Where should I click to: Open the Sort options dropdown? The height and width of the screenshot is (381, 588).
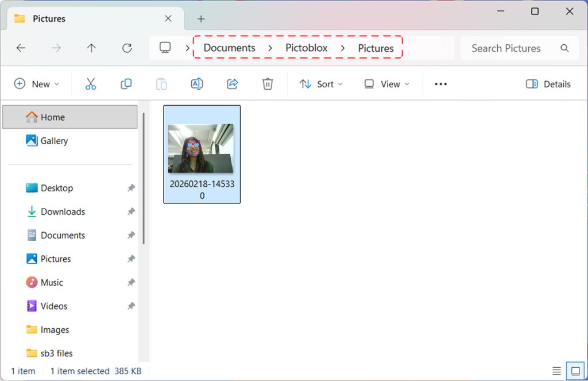pyautogui.click(x=321, y=84)
